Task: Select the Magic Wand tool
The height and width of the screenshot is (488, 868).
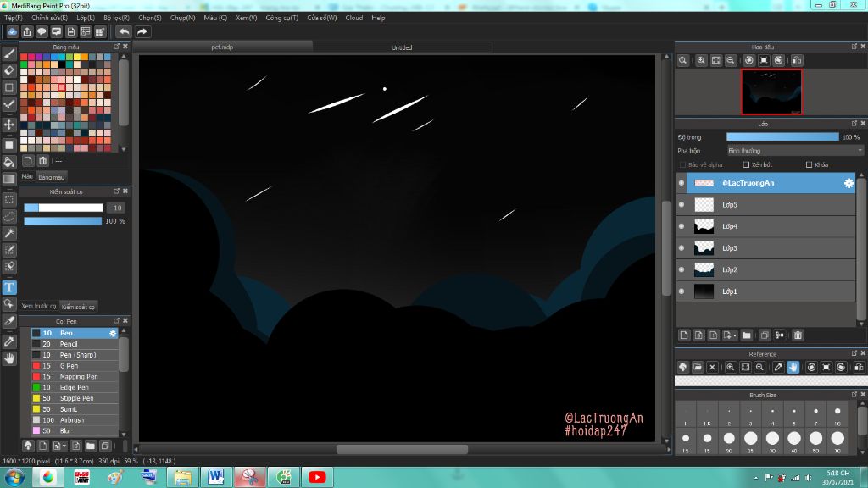Action: [x=8, y=233]
